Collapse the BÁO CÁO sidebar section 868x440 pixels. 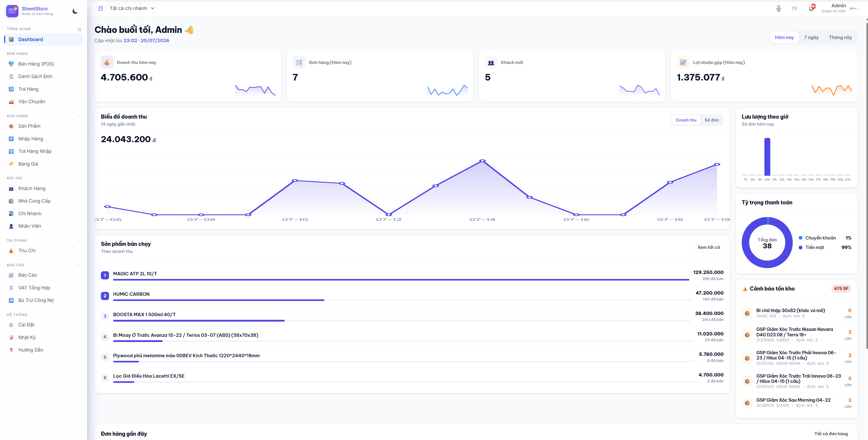[x=78, y=265]
